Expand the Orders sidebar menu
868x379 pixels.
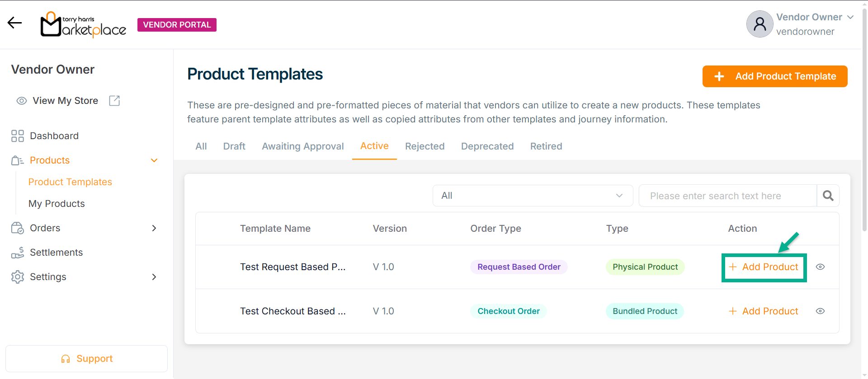coord(154,228)
